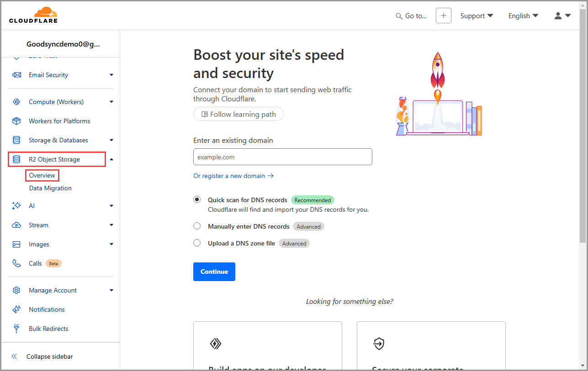Screen dimensions: 588x371
Task: Click the Bulk Redirects funnel icon
Action: click(x=16, y=329)
